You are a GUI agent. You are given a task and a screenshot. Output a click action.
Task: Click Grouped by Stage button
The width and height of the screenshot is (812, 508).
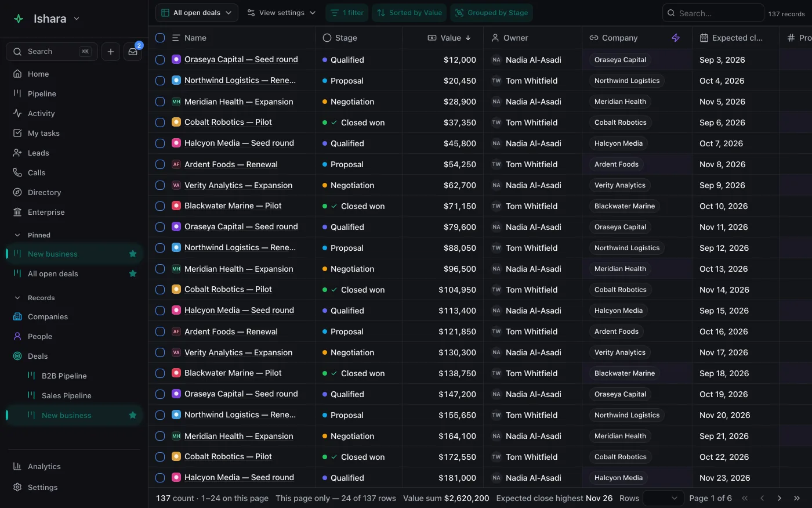pos(491,13)
